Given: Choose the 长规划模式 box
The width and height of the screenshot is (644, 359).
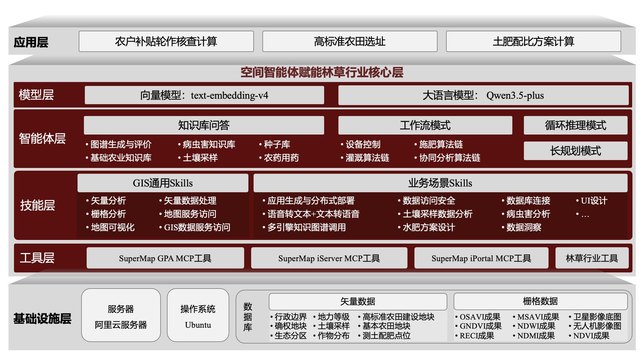Looking at the screenshot, I should (x=575, y=151).
